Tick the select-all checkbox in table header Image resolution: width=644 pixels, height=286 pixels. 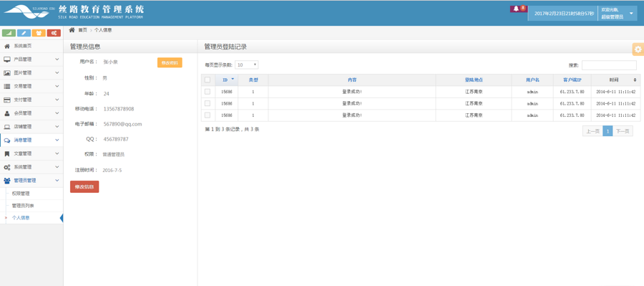(x=208, y=80)
